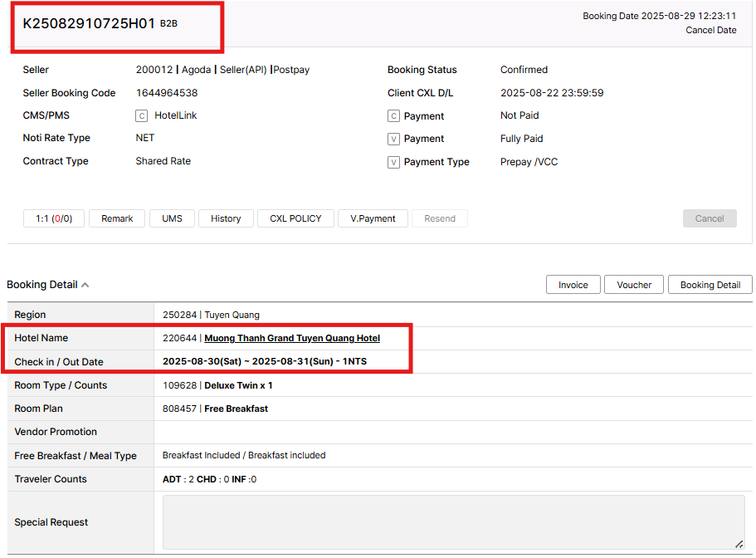Screen dimensions: 756x558
Task: Open the V.Payment information
Action: click(x=373, y=218)
